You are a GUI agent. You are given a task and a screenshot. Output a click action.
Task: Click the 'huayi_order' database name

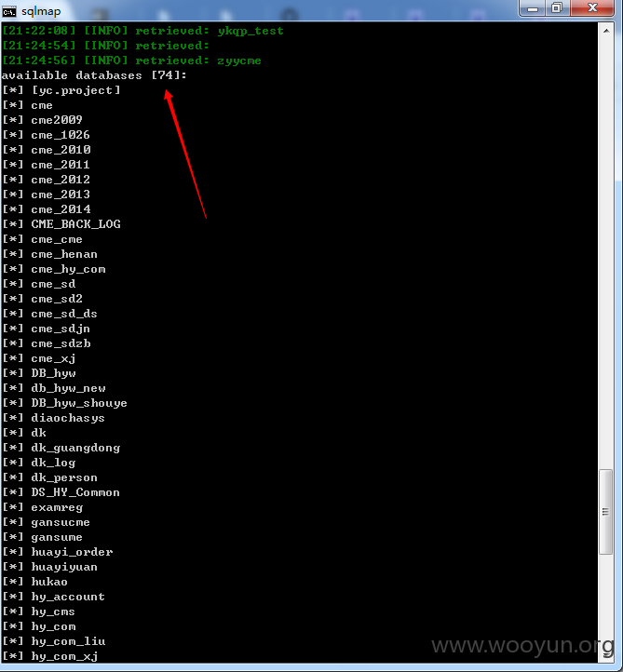coord(72,552)
